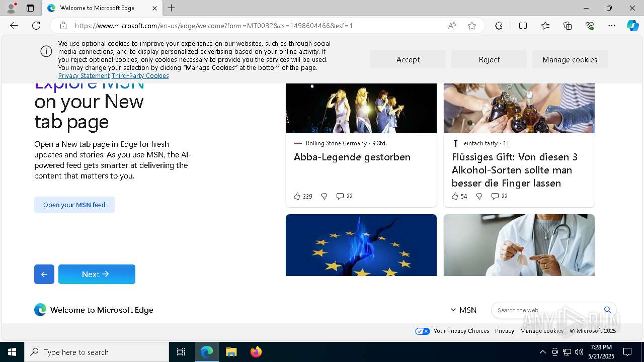Focus the Search the web field
This screenshot has width=644, height=362.
548,310
